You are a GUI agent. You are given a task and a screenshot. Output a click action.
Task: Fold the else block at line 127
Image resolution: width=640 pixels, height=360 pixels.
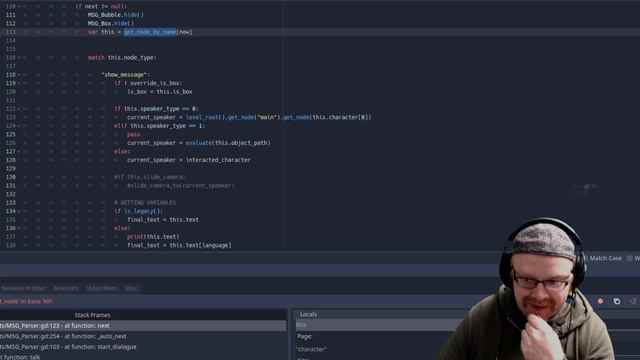coord(19,151)
